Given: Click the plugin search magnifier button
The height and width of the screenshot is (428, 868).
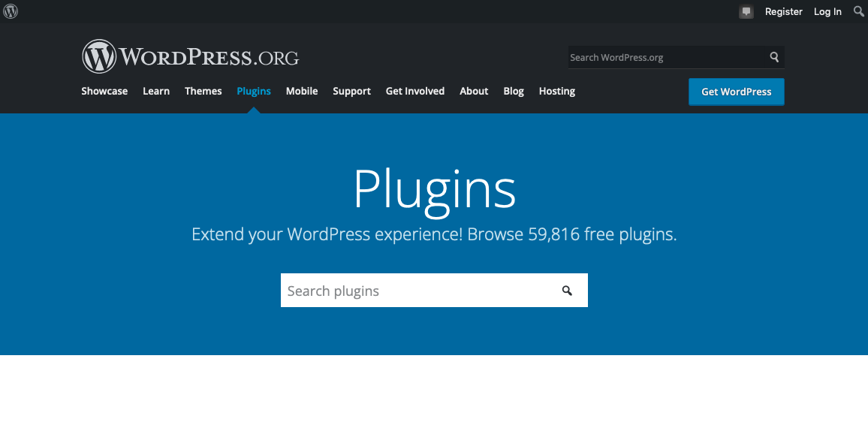Looking at the screenshot, I should pos(567,290).
